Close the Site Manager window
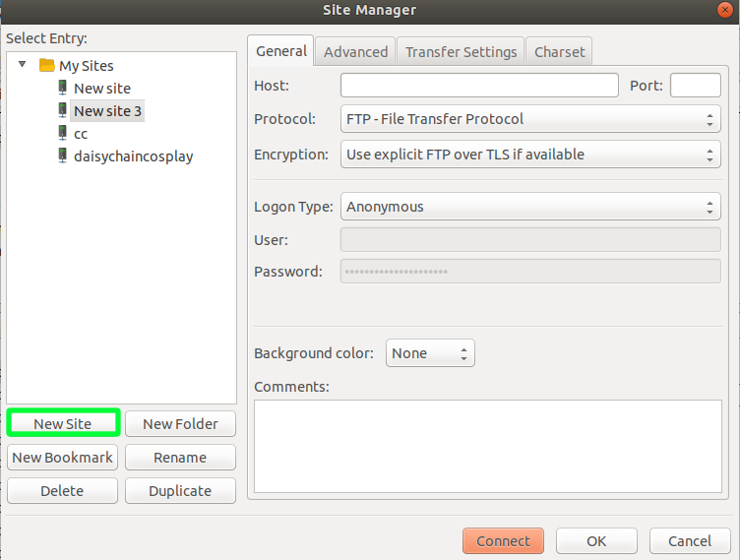 click(x=724, y=10)
